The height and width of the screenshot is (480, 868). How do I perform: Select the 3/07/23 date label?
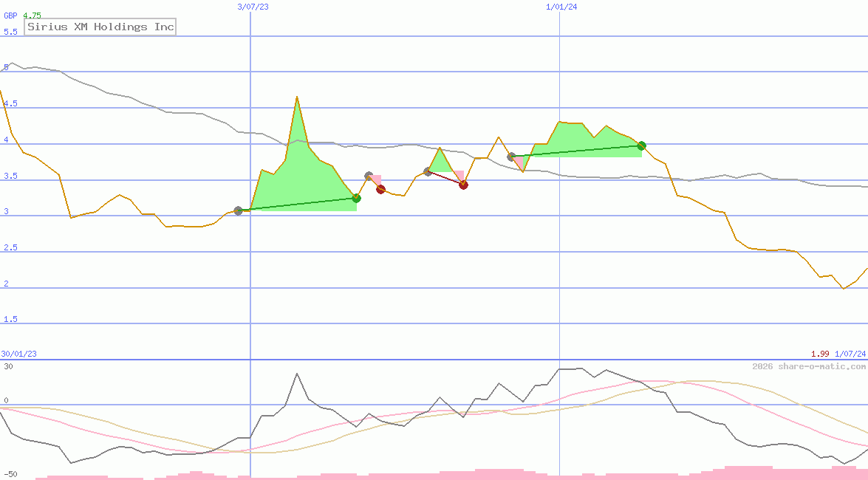tap(251, 7)
